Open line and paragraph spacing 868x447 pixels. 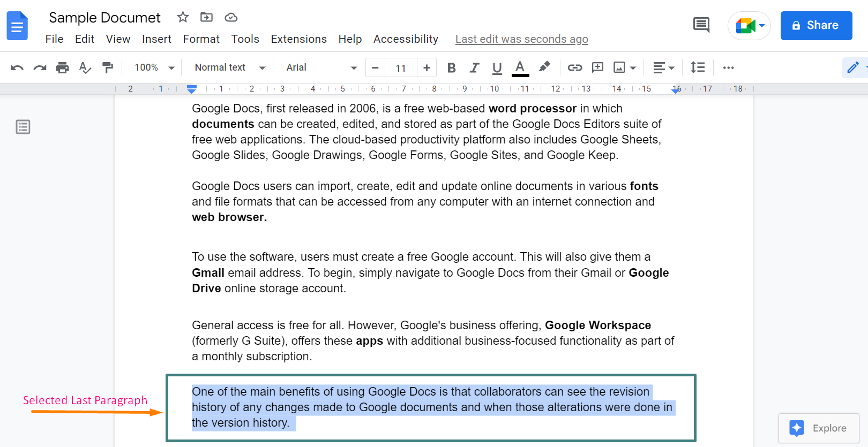coord(698,67)
